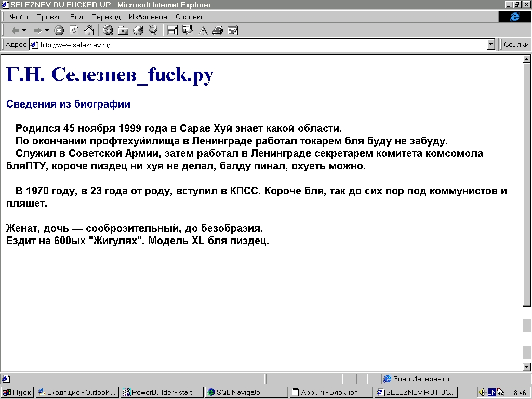
Task: Click the IE icon in the title bar
Action: (x=5, y=5)
